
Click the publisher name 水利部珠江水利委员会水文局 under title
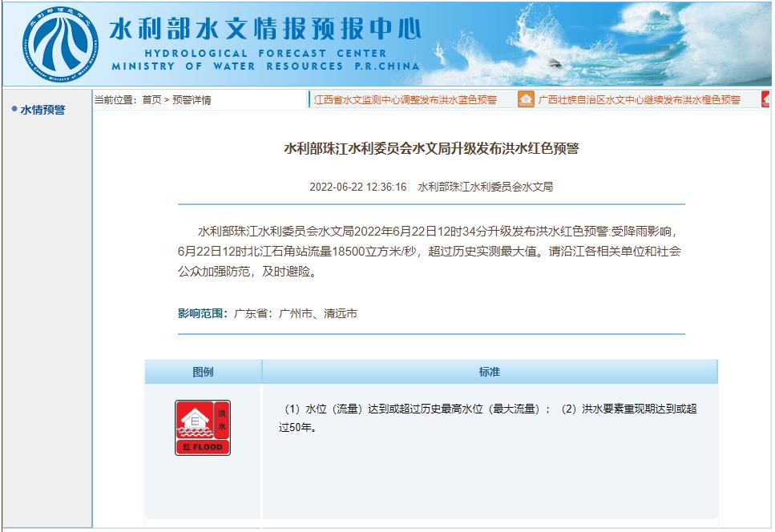[x=486, y=187]
